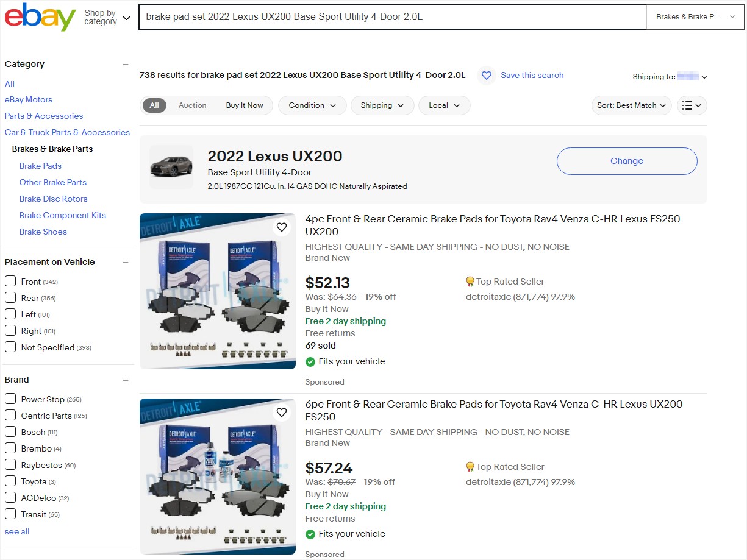Add 6pc brake pads listing to watchlist

click(x=281, y=413)
